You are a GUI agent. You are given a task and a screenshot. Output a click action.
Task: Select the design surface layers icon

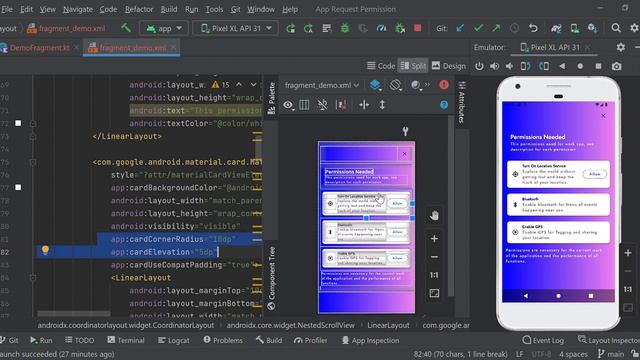375,85
